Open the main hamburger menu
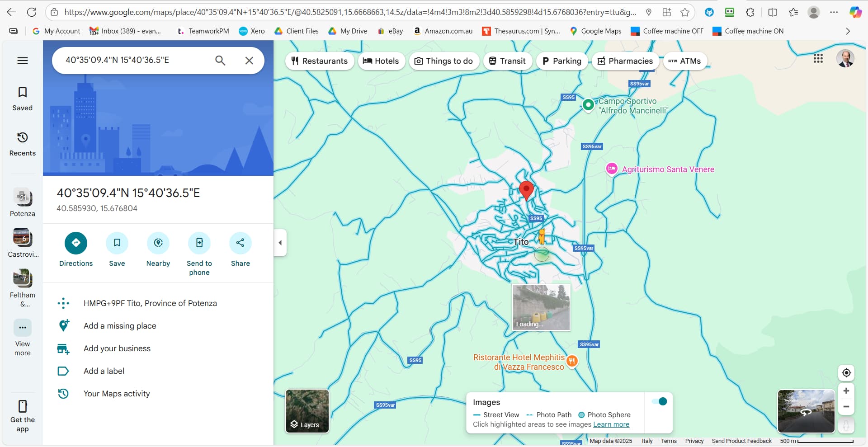This screenshot has height=447, width=868. (23, 61)
